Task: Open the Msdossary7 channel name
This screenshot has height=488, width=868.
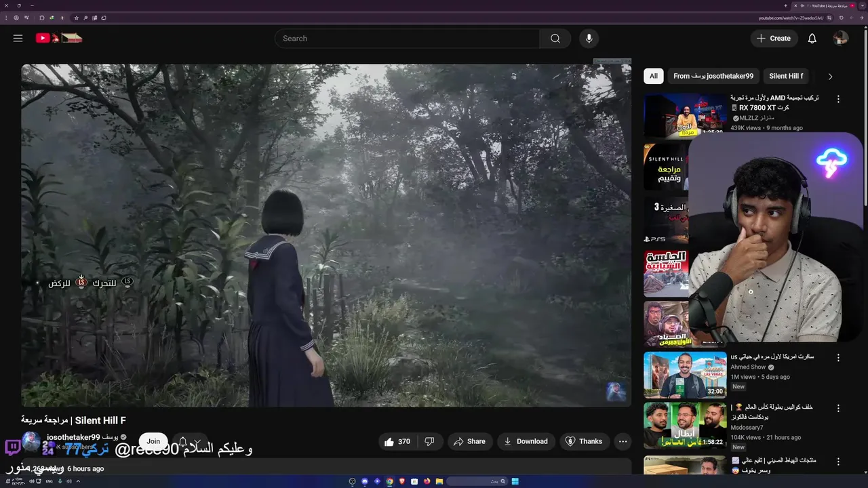Action: 747,428
